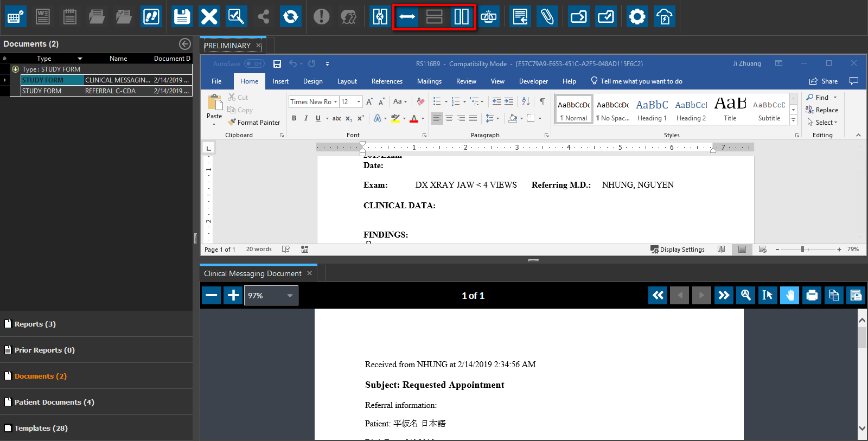868x441 pixels.
Task: Open settings with the gear icon
Action: (x=637, y=17)
